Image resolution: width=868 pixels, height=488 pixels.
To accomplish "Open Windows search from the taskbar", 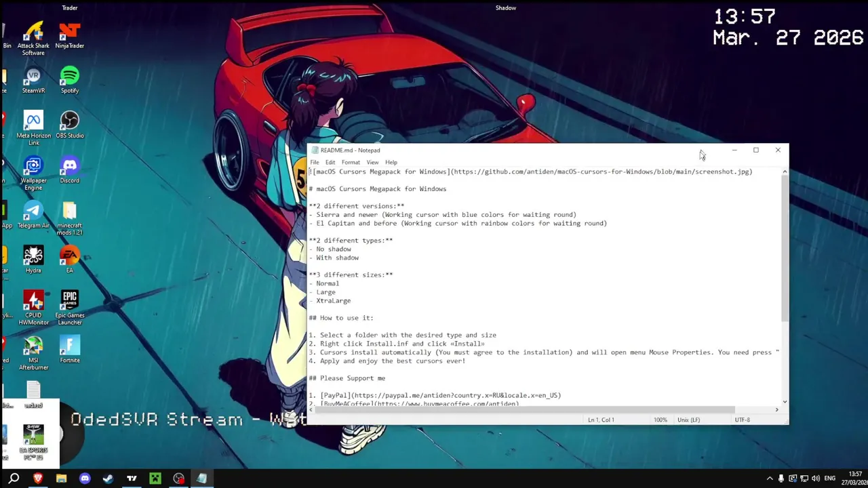I will [14, 479].
